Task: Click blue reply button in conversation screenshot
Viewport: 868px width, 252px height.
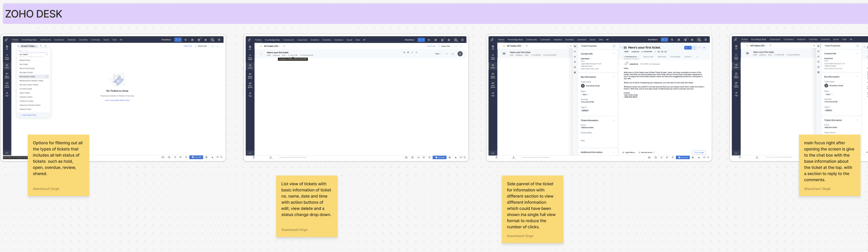Action: (x=688, y=48)
